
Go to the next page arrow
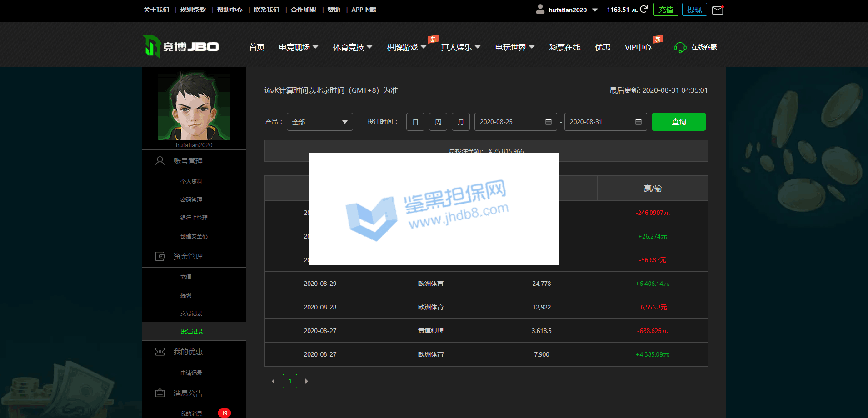(306, 381)
